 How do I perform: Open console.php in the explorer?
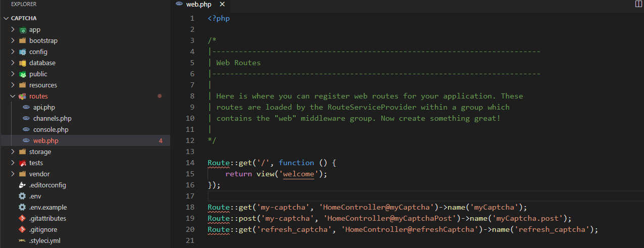[51, 129]
